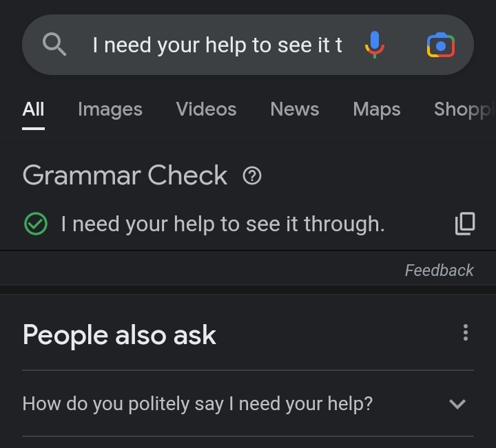Click the green checkmark beside the corrected sentence
The height and width of the screenshot is (448, 496).
click(x=36, y=224)
